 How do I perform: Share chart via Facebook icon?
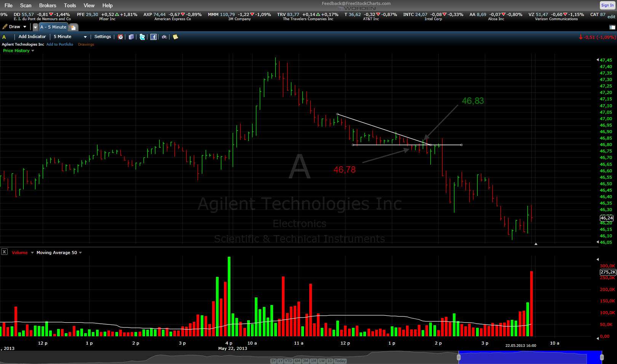pyautogui.click(x=153, y=37)
